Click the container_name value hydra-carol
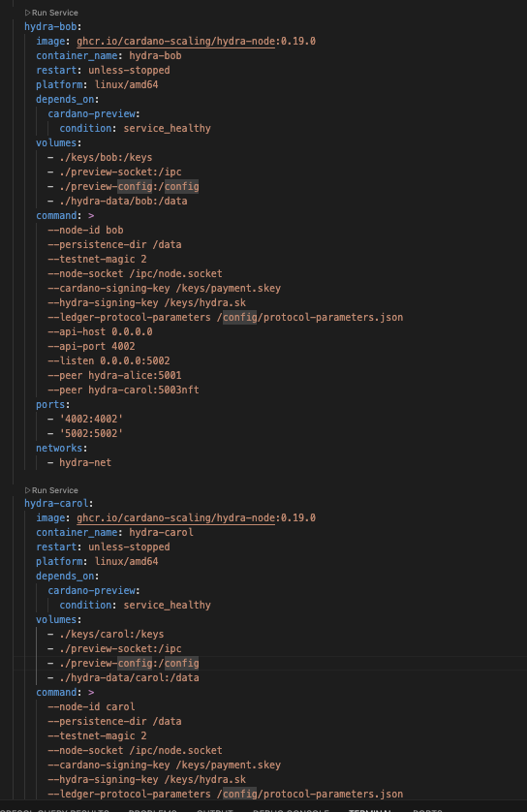This screenshot has width=527, height=812. coord(161,532)
